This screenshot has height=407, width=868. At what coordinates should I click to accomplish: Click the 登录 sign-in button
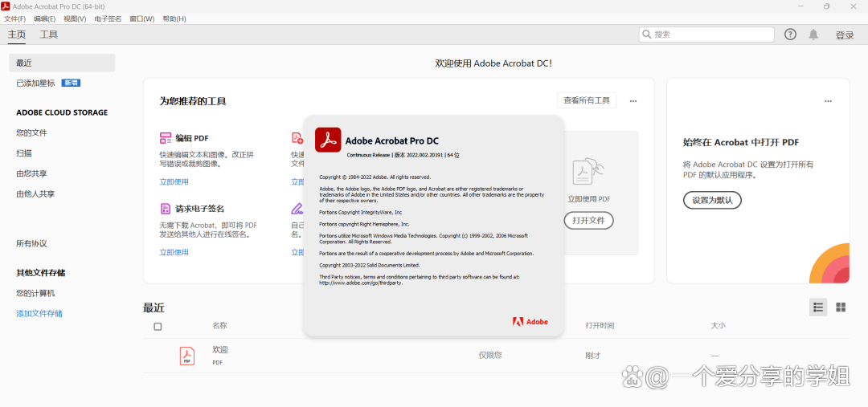point(845,35)
